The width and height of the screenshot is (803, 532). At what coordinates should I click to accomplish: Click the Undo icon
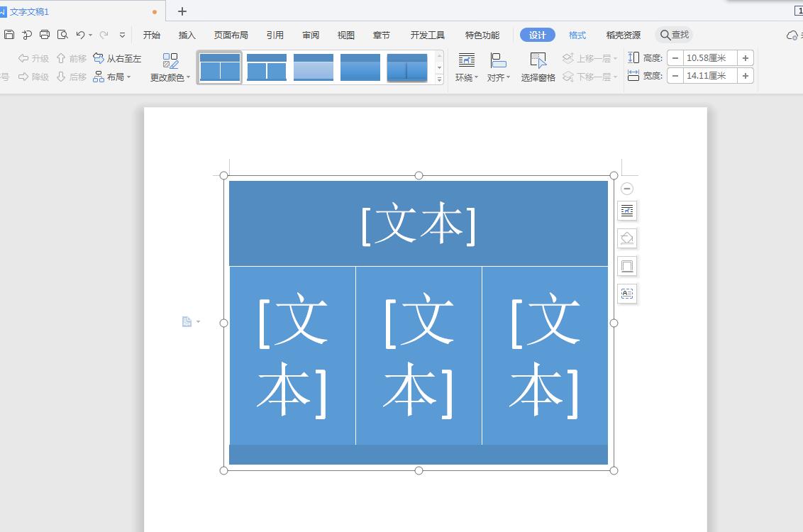[x=79, y=33]
